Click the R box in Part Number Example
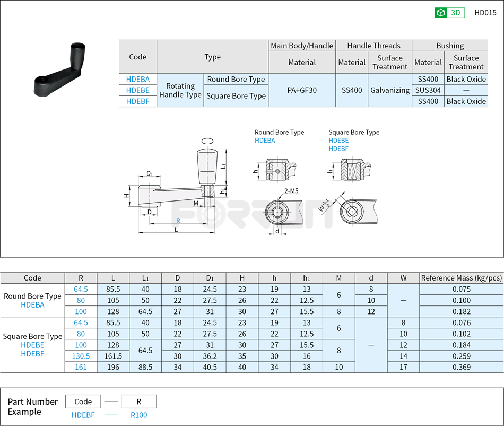Image resolution: width=504 pixels, height=428 pixels. point(138,401)
